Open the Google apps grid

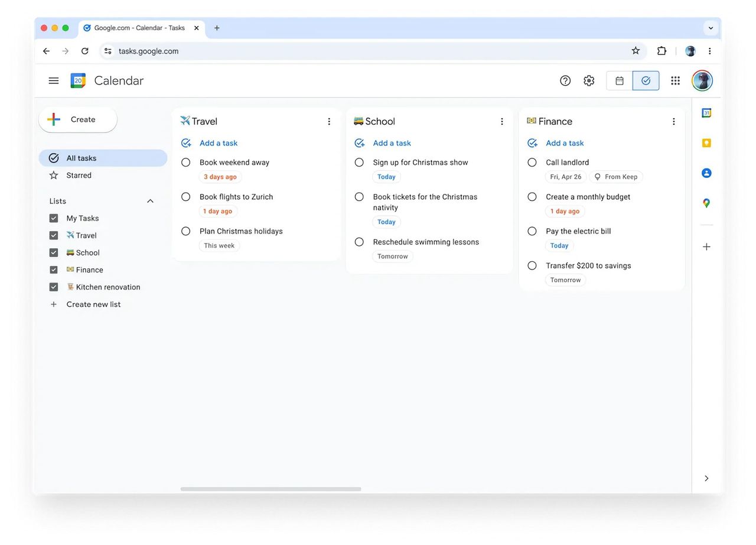pos(675,80)
